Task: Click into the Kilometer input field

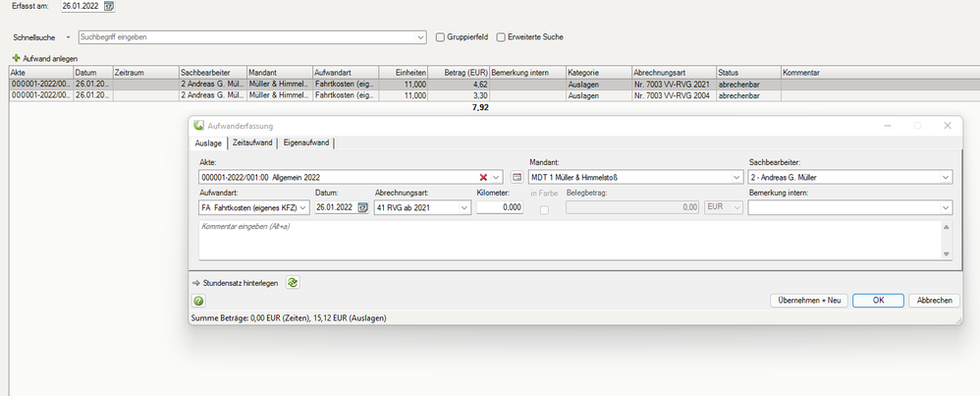Action: 499,207
